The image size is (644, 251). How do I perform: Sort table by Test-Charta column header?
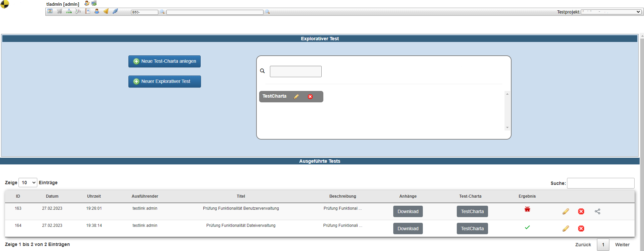(x=470, y=196)
